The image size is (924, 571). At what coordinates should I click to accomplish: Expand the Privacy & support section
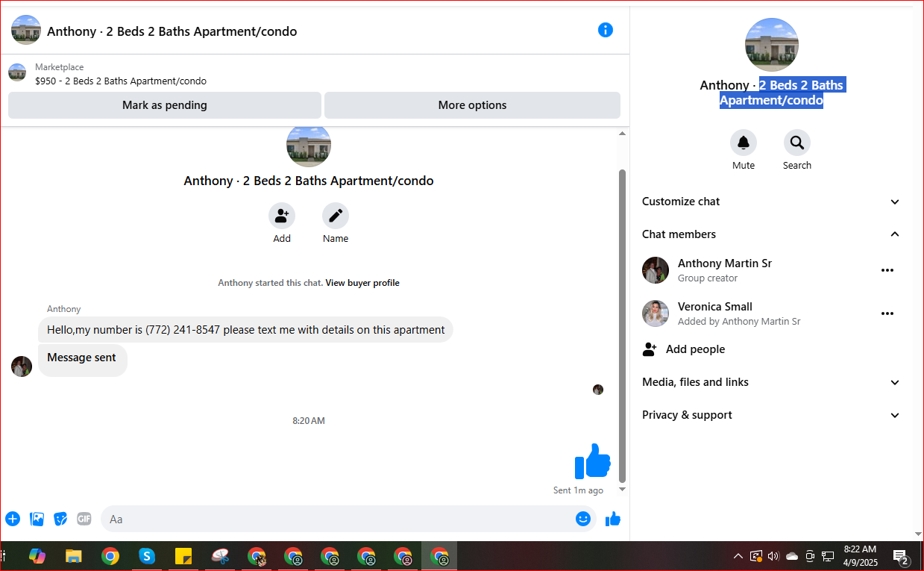pos(772,415)
